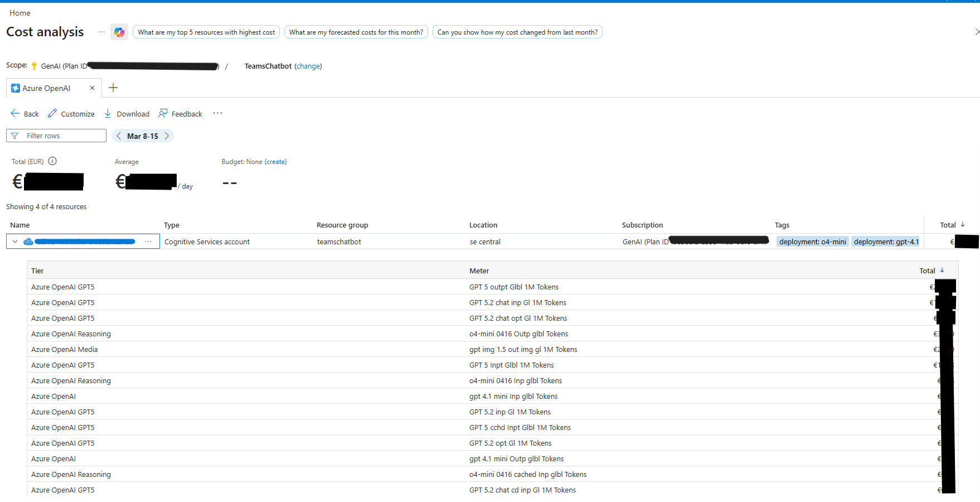The height and width of the screenshot is (502, 980).
Task: Click TeamsChatbot scope name
Action: 268,66
